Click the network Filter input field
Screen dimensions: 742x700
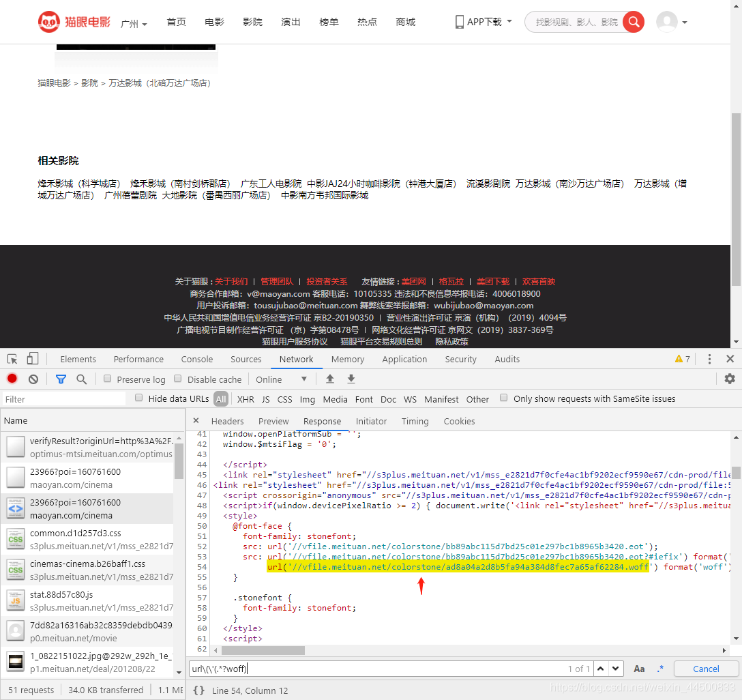pyautogui.click(x=64, y=399)
